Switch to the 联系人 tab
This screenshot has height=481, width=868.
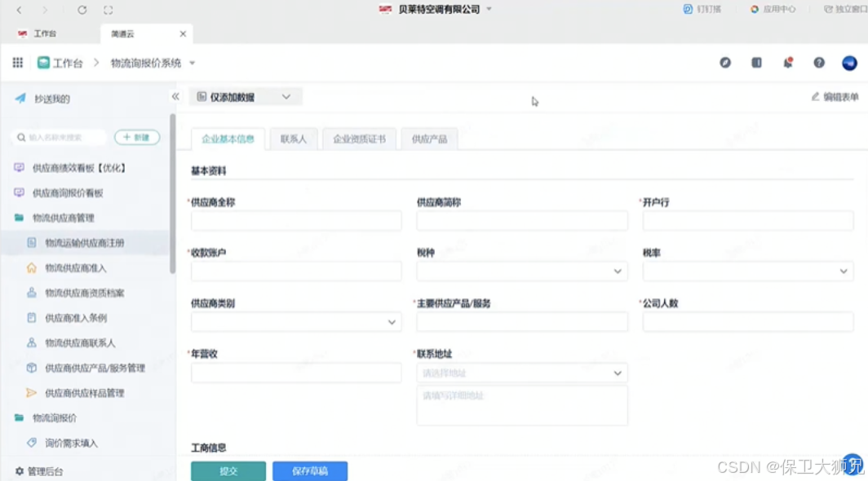click(x=292, y=139)
